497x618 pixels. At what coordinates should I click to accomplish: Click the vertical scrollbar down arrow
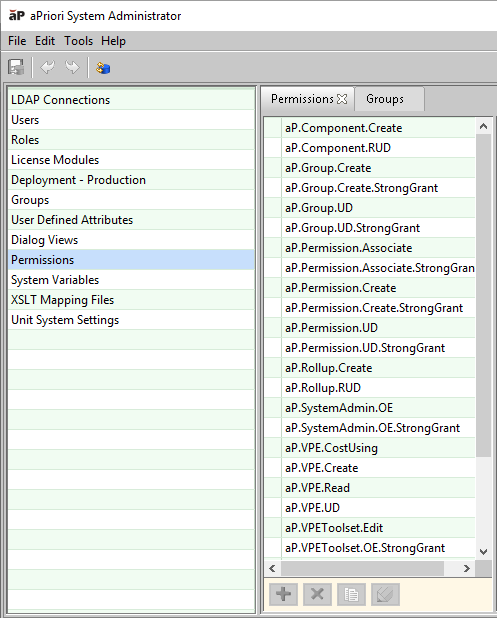tap(484, 551)
